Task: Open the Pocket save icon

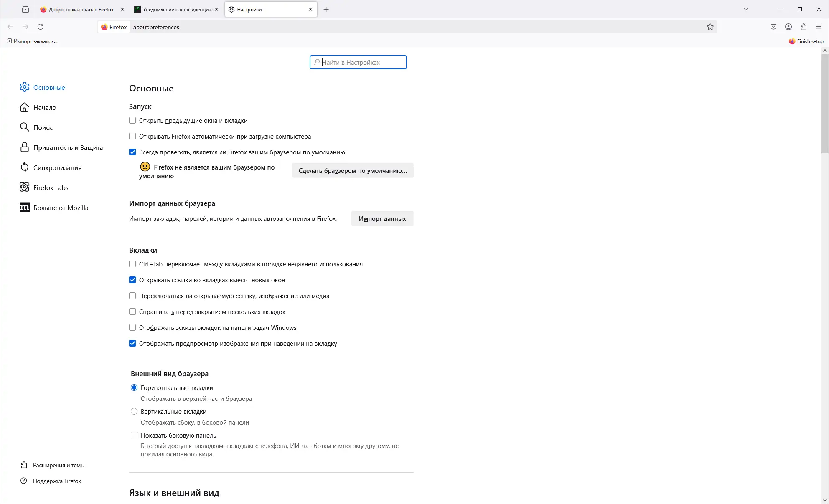Action: click(773, 27)
